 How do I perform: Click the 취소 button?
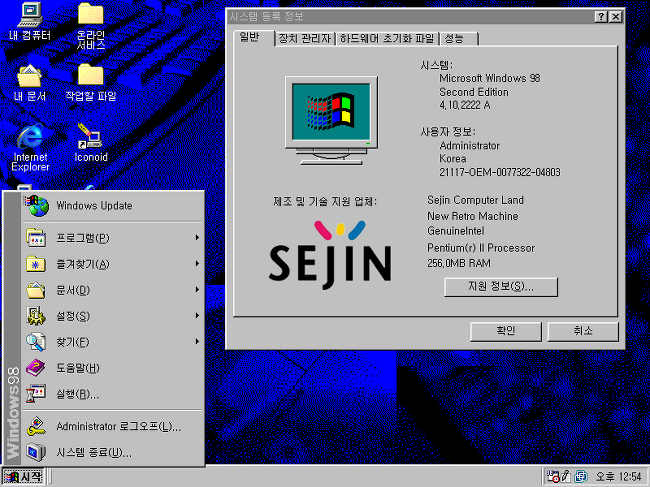pos(582,331)
